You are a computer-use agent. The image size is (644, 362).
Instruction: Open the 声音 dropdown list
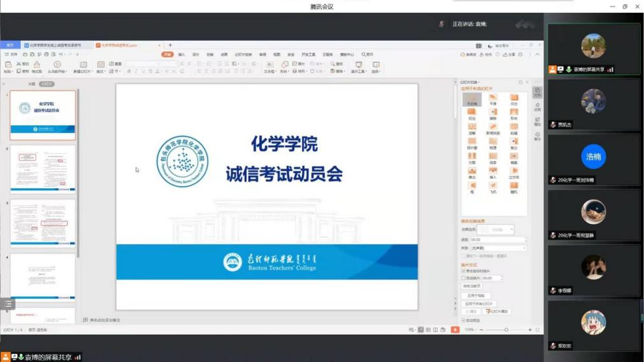point(524,247)
